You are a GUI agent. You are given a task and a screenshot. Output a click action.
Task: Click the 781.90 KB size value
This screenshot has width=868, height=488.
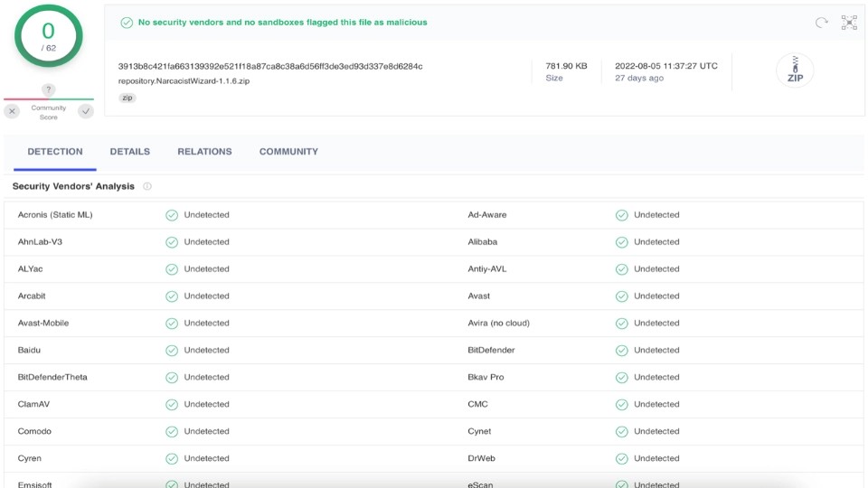[566, 66]
